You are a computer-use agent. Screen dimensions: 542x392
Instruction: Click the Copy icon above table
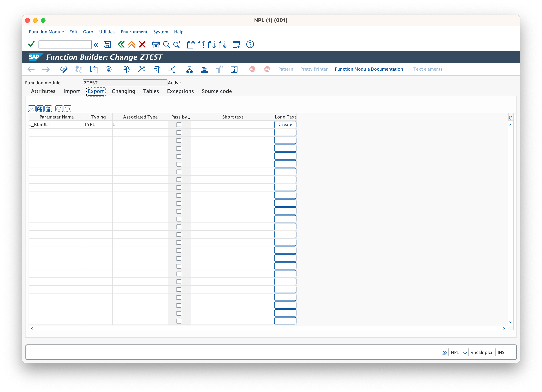[40, 109]
